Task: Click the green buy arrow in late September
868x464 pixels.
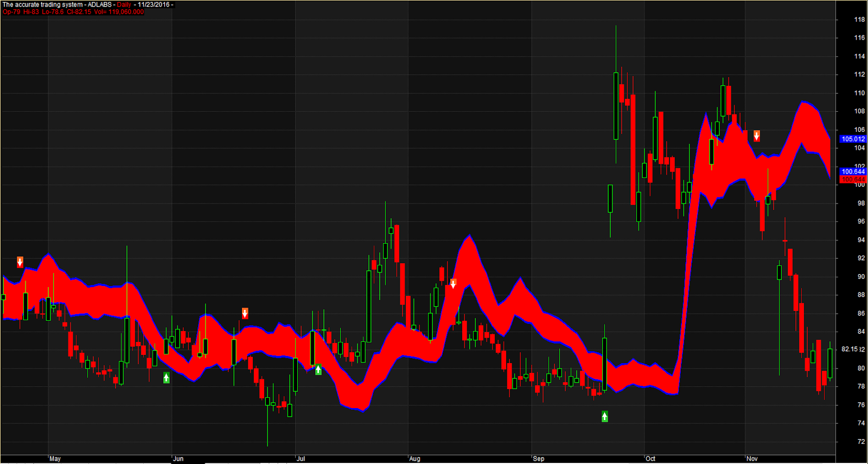Action: coord(604,416)
